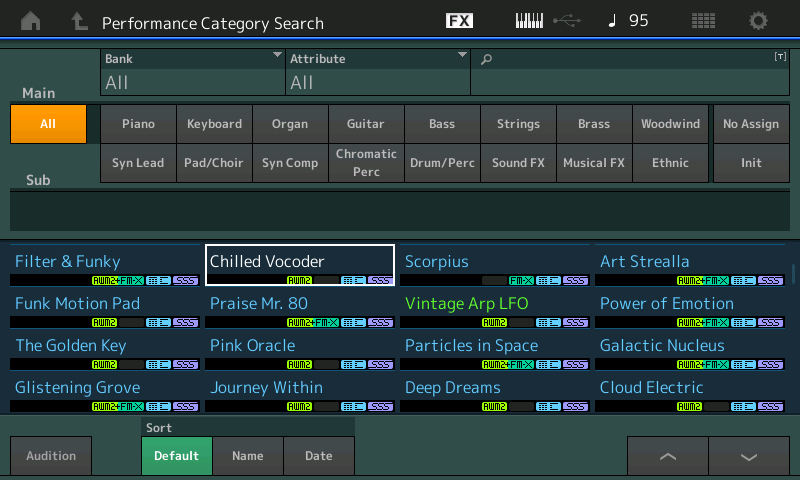Screen dimensions: 800x480
Task: Select the All main category
Action: click(48, 124)
